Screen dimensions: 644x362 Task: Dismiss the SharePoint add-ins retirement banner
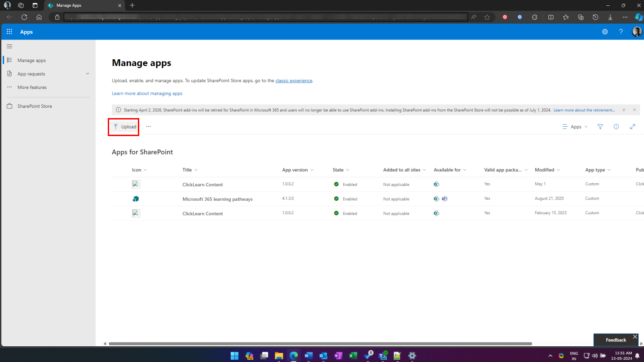tap(635, 110)
